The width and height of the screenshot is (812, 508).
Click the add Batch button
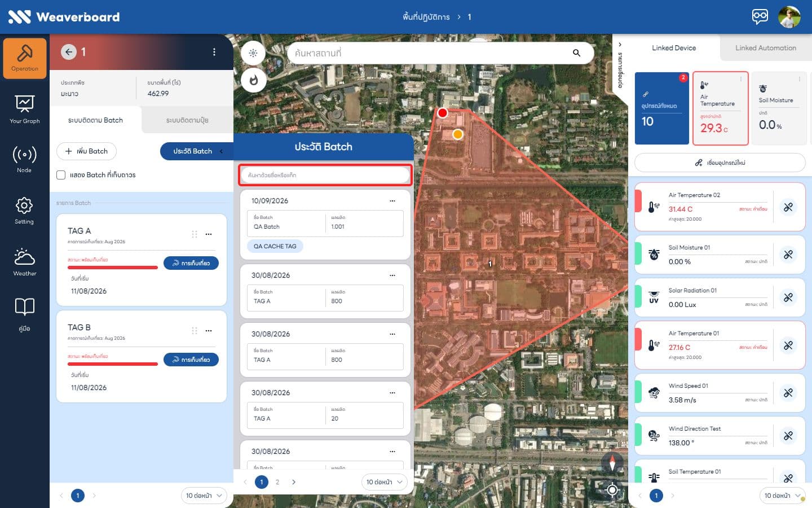click(x=86, y=151)
